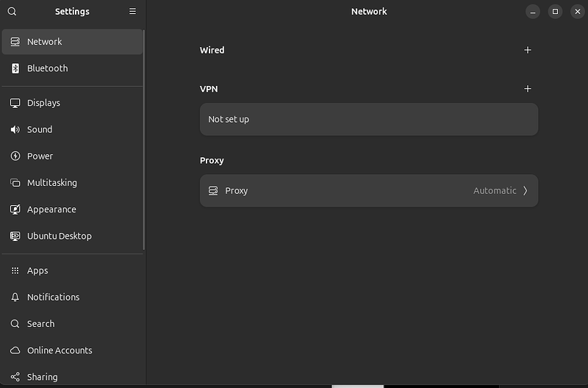Click the 'Automatic' proxy value
Screen dimensions: 588x388
point(495,190)
